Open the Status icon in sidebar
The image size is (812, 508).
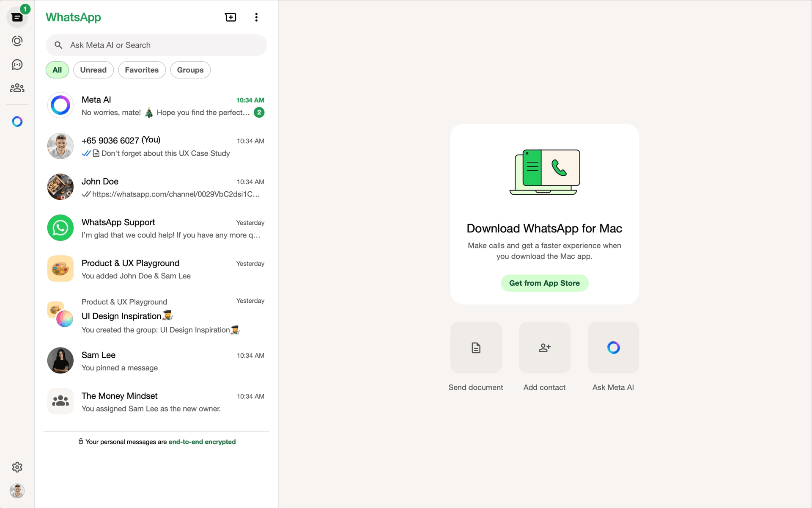coord(17,41)
